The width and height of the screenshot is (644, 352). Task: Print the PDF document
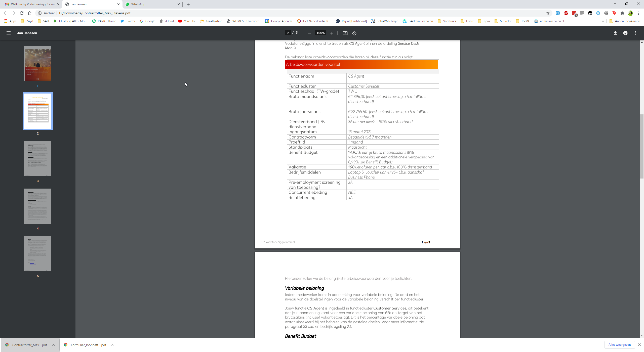(x=625, y=33)
